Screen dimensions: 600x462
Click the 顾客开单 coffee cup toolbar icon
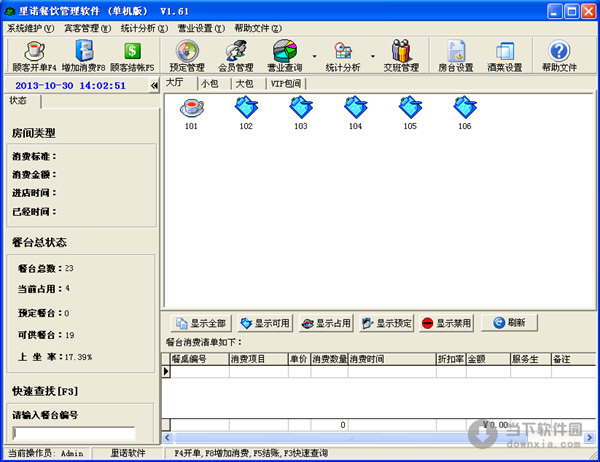point(33,55)
